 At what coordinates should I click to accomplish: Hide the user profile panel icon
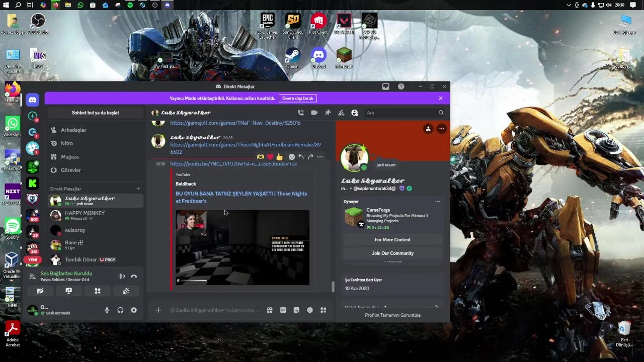pyautogui.click(x=355, y=113)
